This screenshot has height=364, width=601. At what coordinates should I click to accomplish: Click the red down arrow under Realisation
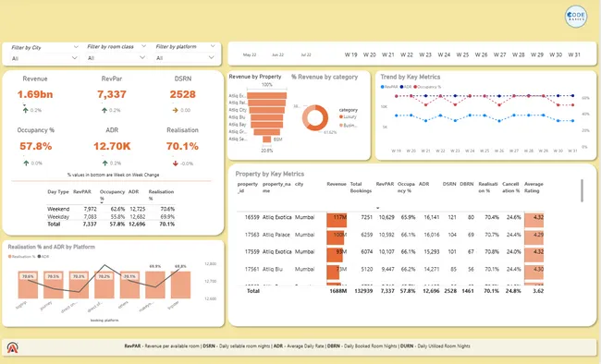[x=175, y=164]
